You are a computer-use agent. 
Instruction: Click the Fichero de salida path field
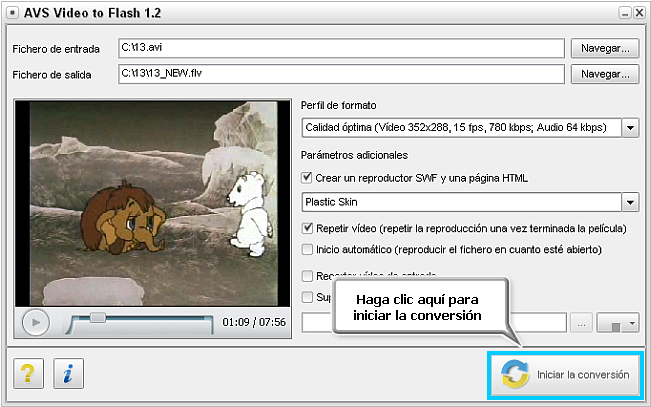click(341, 74)
